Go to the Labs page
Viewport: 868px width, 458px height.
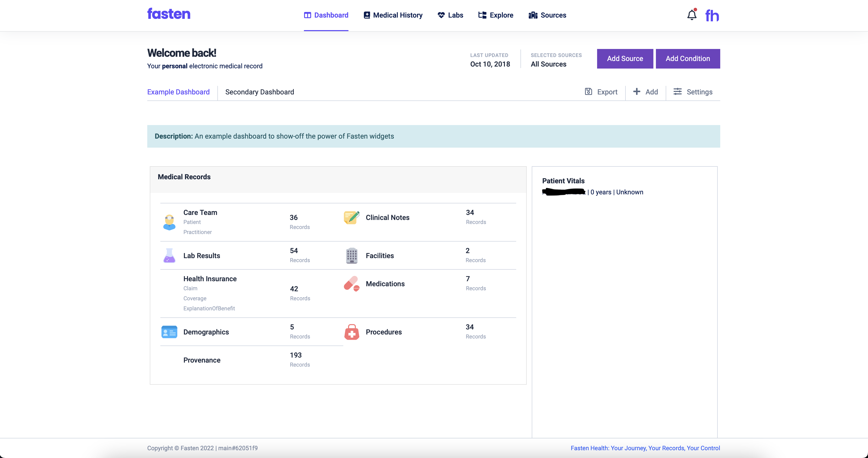tap(450, 15)
